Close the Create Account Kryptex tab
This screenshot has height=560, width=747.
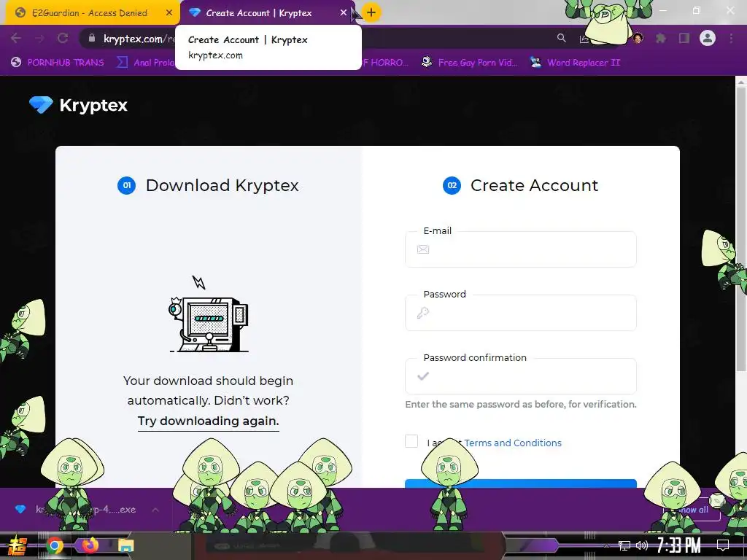point(343,13)
